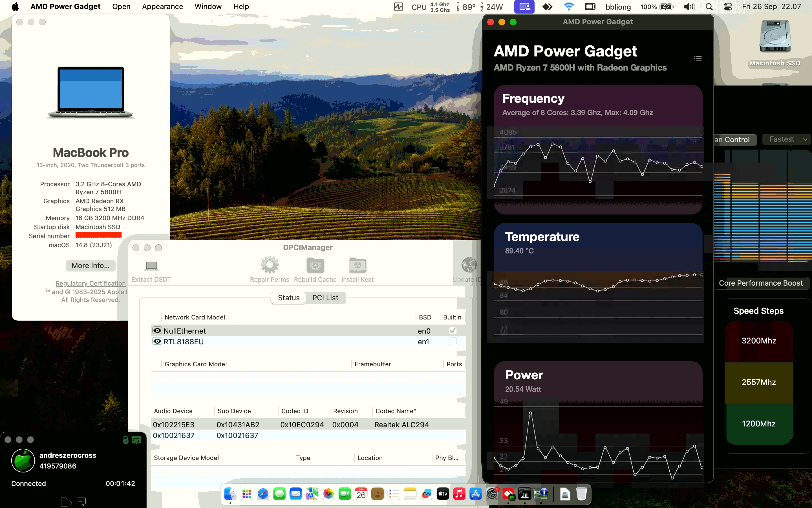Select the Realtek ALC294 audio row
Viewport: 812px width, 508px height.
coord(308,425)
